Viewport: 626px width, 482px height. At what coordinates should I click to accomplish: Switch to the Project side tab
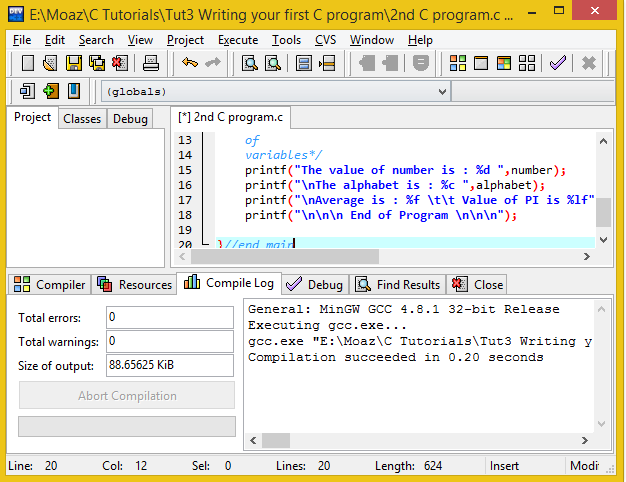click(32, 117)
